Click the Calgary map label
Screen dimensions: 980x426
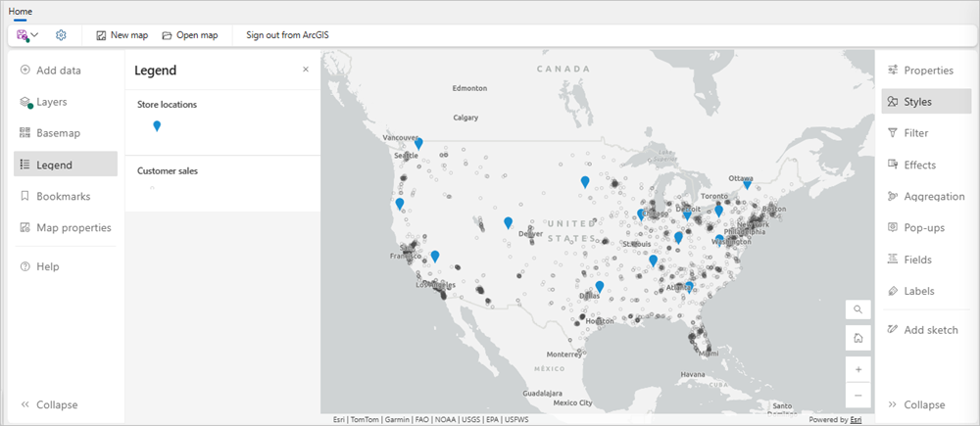[466, 117]
